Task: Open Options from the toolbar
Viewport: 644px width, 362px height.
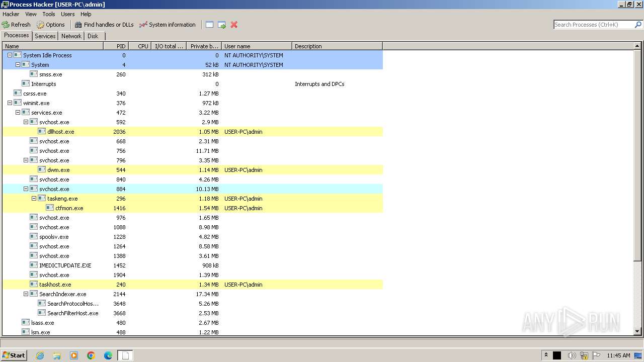Action: click(x=50, y=25)
